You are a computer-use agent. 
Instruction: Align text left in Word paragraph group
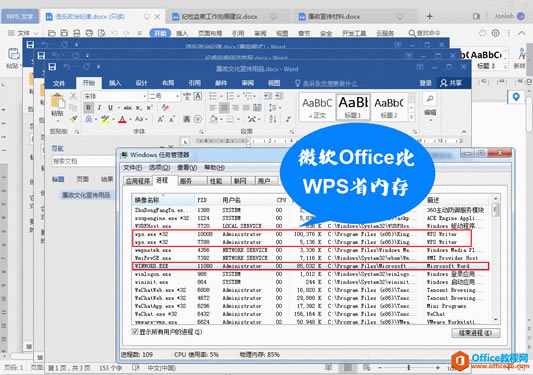pos(213,108)
